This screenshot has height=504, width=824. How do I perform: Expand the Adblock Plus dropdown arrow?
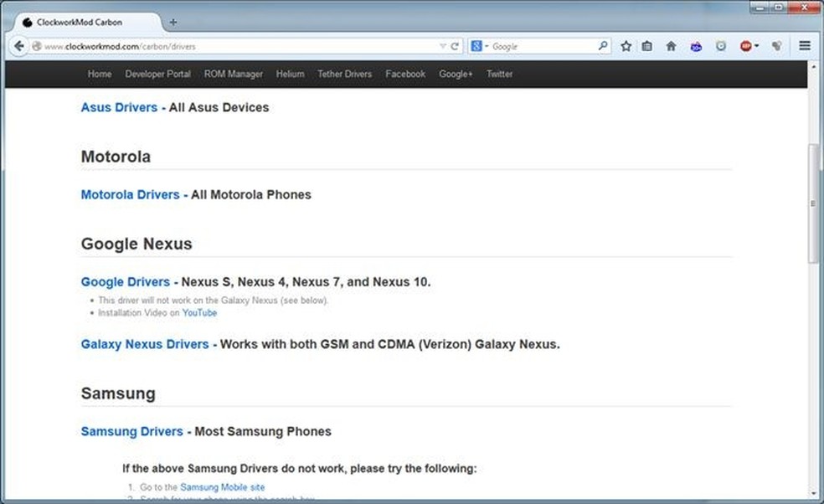(x=756, y=47)
